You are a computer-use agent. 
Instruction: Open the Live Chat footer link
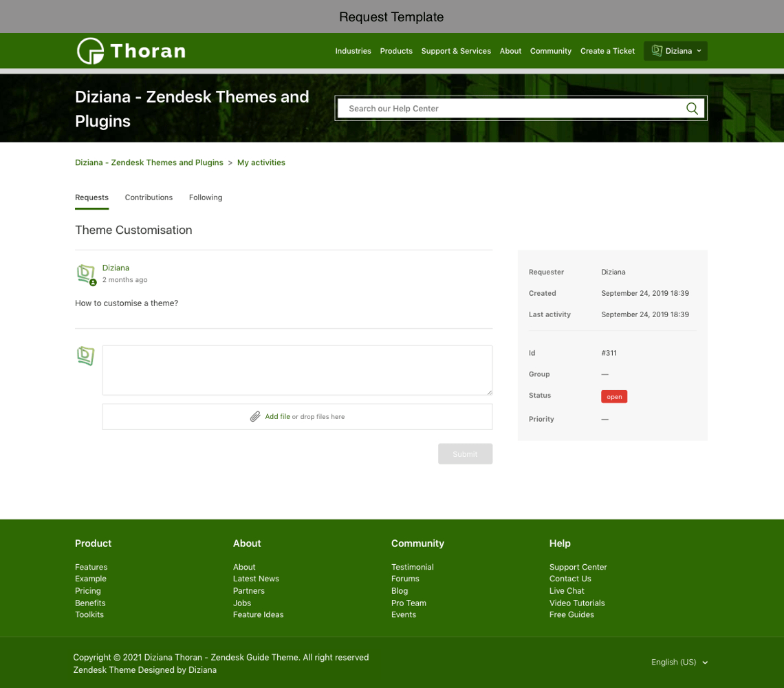coord(567,591)
